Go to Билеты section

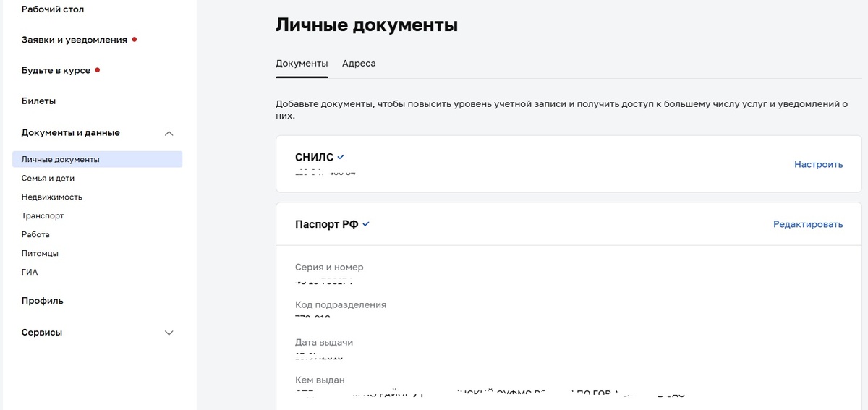(38, 101)
